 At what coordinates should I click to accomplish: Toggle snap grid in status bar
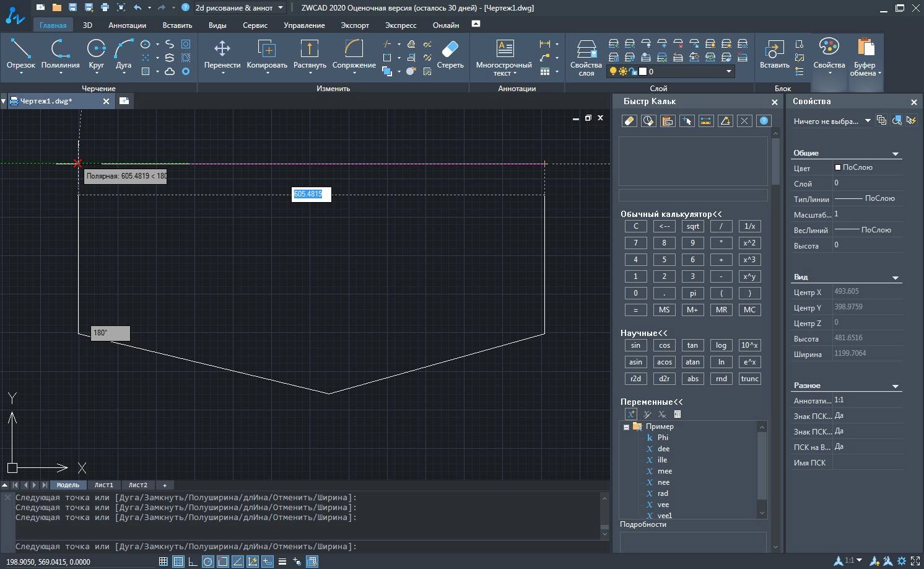[163, 562]
